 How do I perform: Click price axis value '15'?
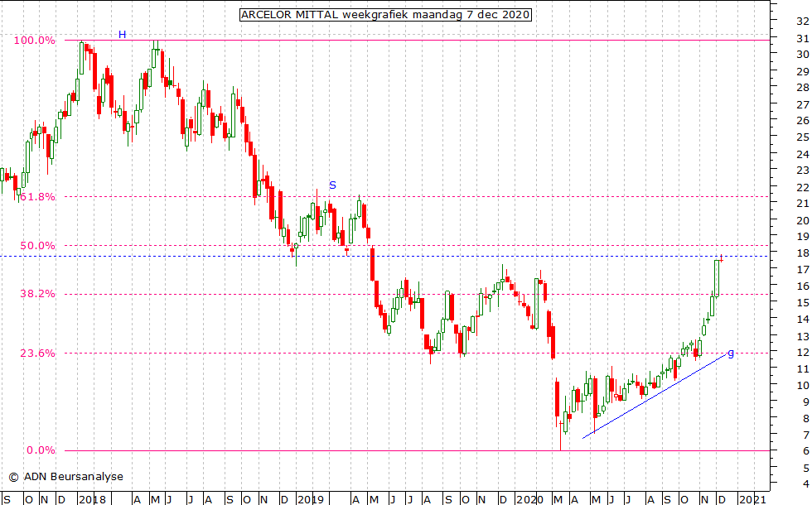[803, 303]
